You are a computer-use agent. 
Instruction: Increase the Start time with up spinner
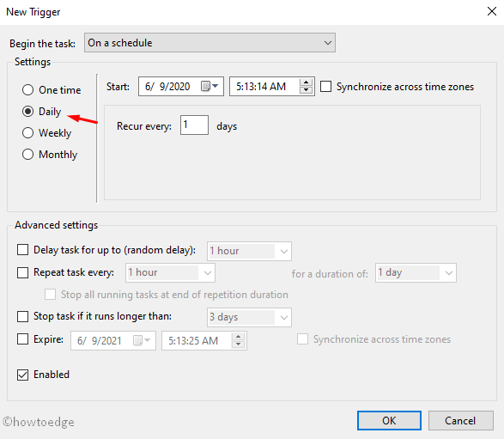pos(306,82)
